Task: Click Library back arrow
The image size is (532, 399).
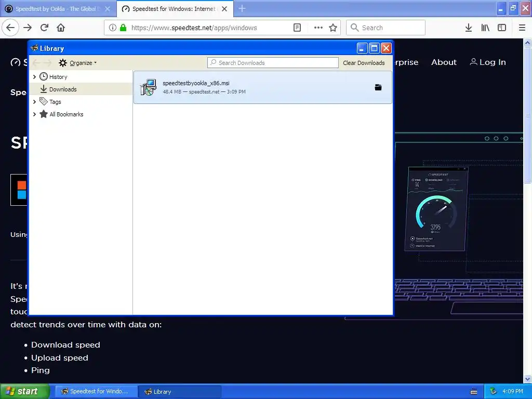Action: click(36, 63)
